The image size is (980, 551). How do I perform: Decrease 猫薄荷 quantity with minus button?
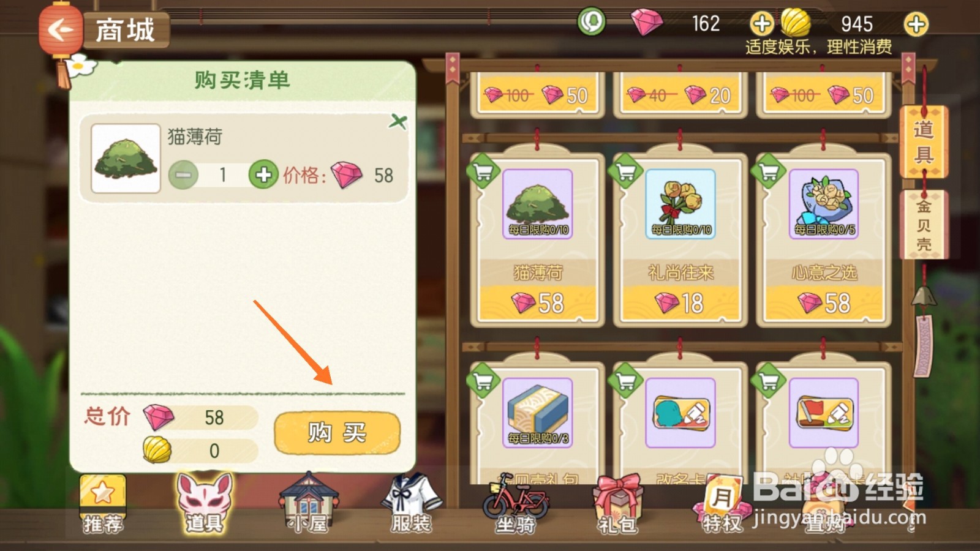[183, 175]
